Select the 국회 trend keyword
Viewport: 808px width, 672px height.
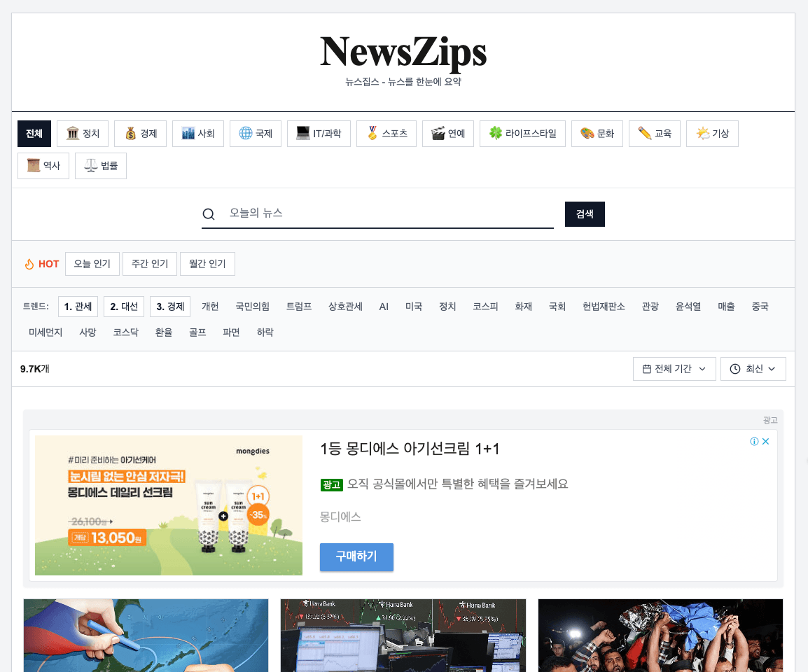(x=557, y=307)
